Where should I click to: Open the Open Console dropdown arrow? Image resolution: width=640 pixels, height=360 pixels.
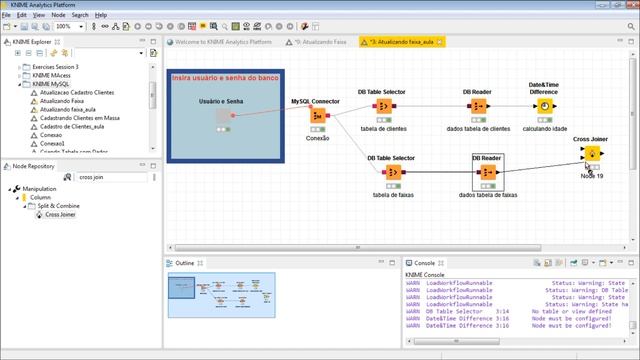tap(611, 263)
